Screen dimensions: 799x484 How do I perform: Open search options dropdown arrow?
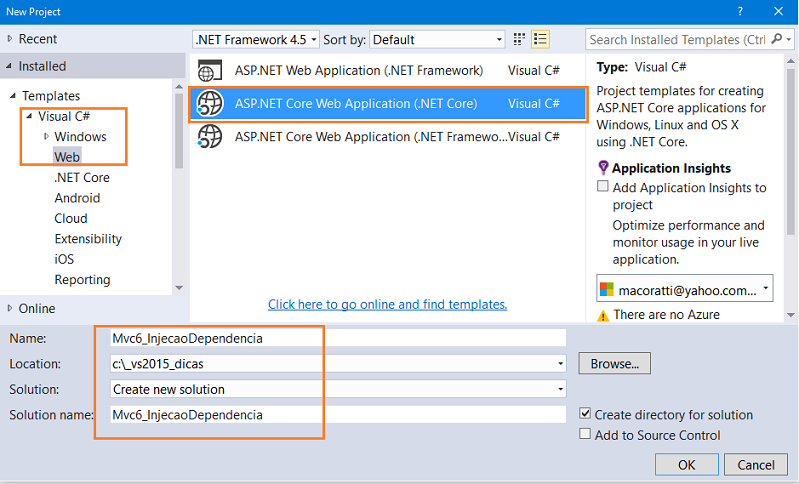click(789, 39)
